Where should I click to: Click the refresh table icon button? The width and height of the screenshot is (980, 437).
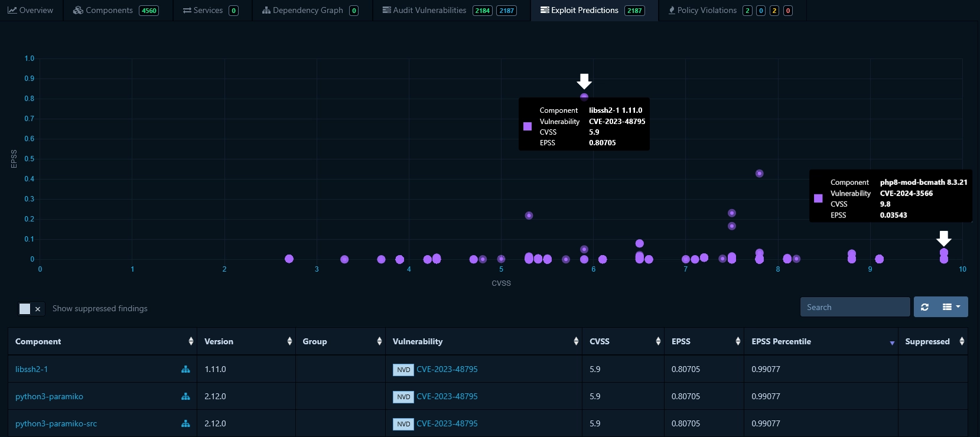924,307
